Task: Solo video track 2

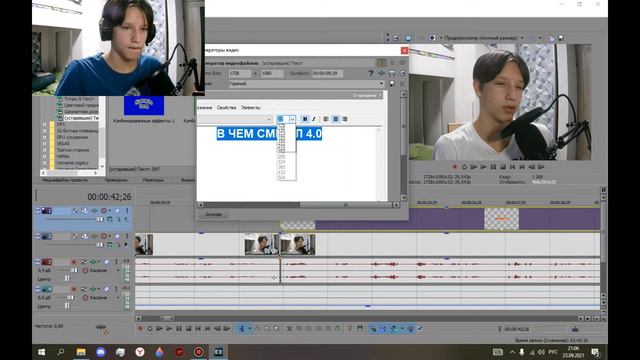Action: [x=126, y=236]
